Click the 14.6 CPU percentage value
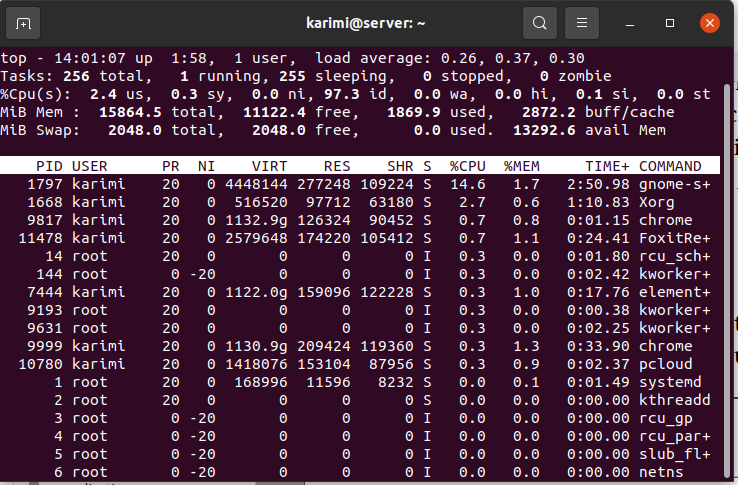 coord(467,184)
